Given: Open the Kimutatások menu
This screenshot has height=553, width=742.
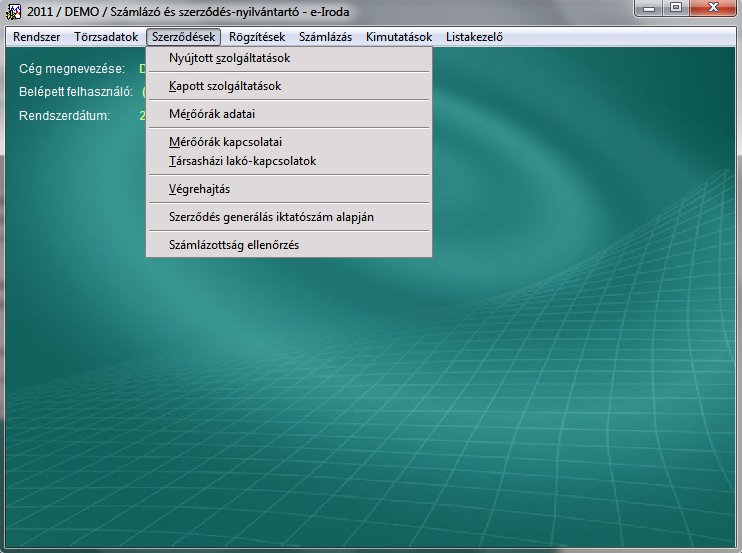Looking at the screenshot, I should point(399,37).
